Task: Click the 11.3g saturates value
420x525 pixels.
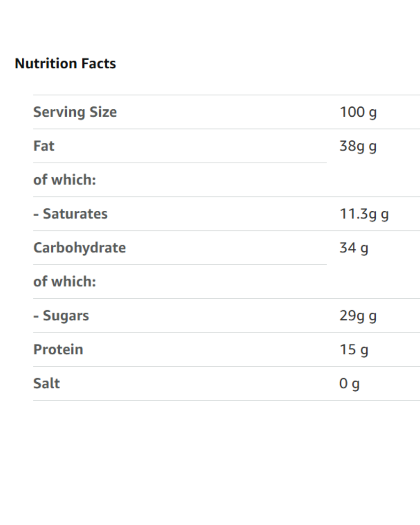Action: (x=358, y=214)
